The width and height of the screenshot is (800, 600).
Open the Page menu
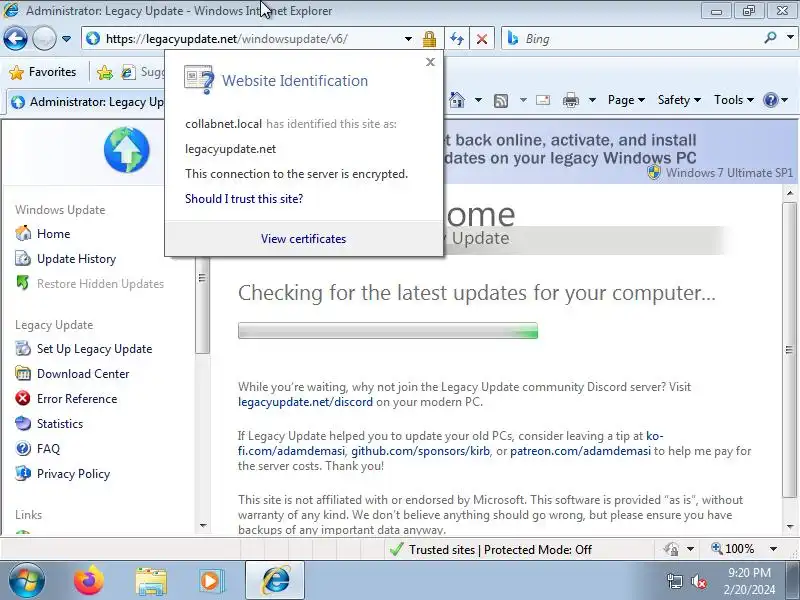coord(626,100)
